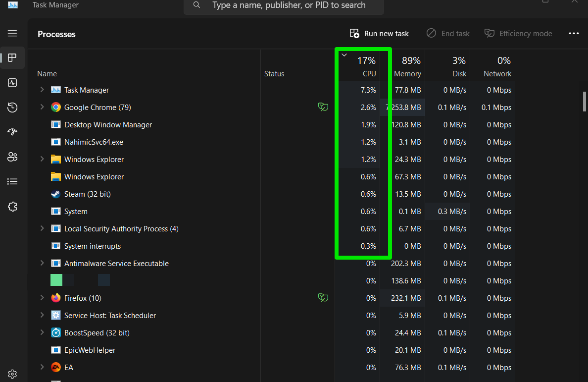
Task: Expand the Google Chrome process group
Action: (42, 108)
